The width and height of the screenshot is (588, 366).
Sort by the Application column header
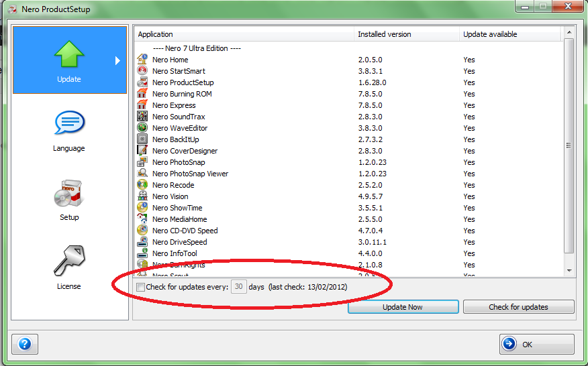point(244,34)
